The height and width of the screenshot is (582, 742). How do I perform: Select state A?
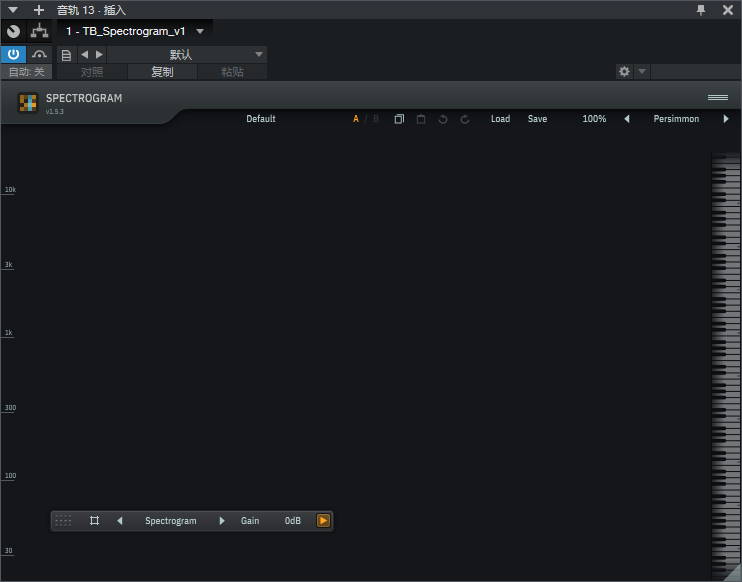[356, 119]
